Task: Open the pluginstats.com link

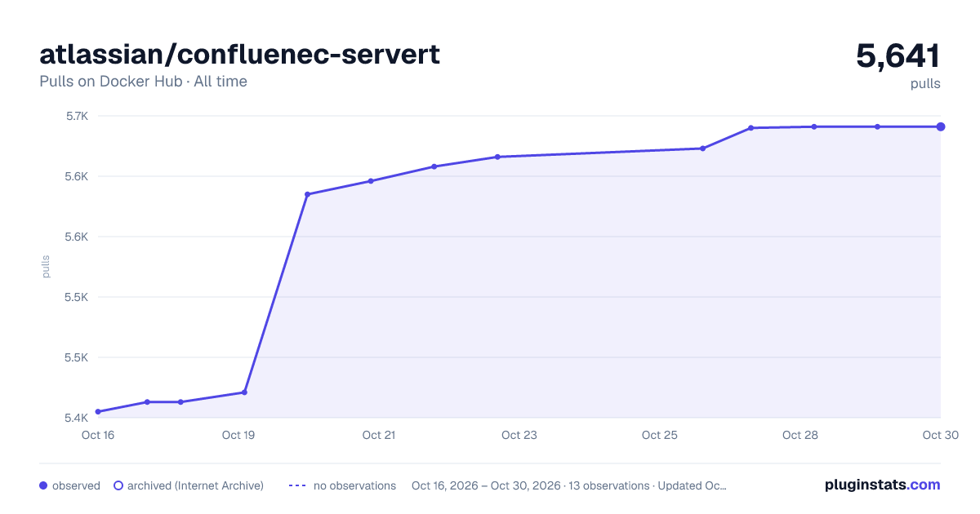Action: coord(882,485)
